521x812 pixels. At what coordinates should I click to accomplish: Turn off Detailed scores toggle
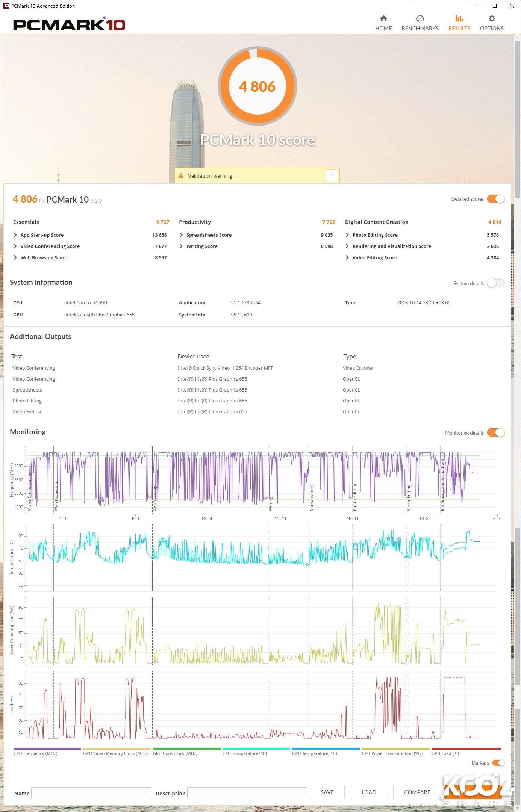click(x=495, y=199)
